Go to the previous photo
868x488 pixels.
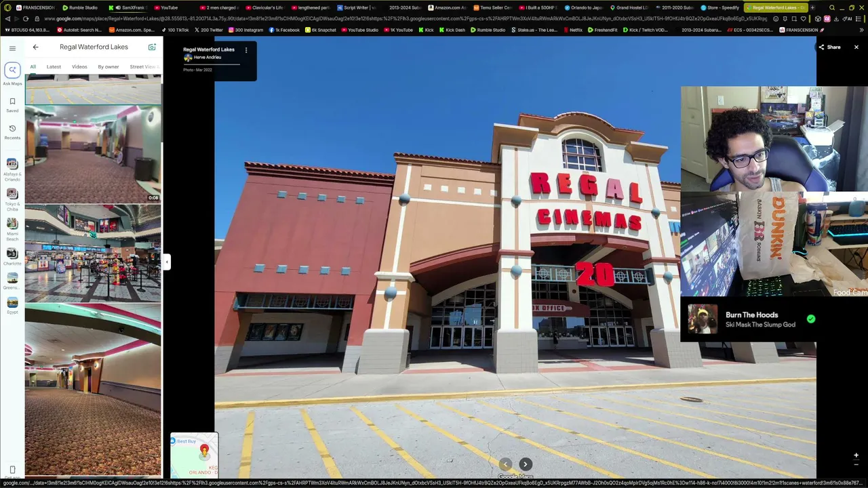[x=505, y=464]
